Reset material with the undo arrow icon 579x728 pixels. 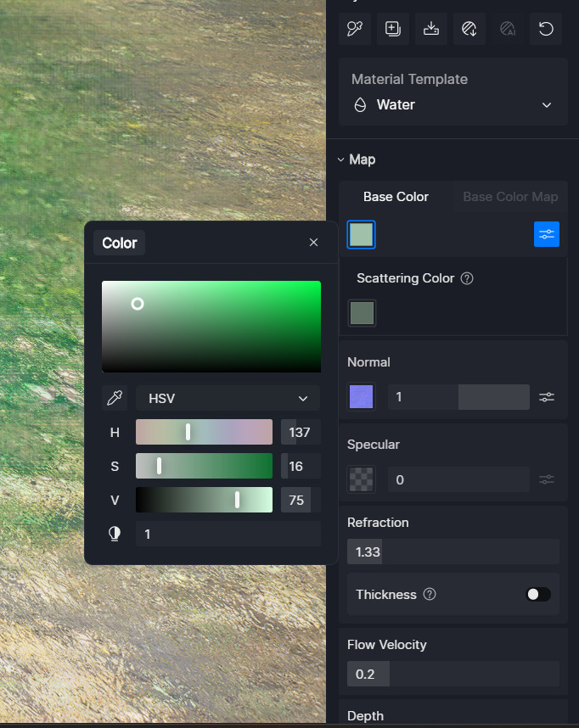click(546, 29)
